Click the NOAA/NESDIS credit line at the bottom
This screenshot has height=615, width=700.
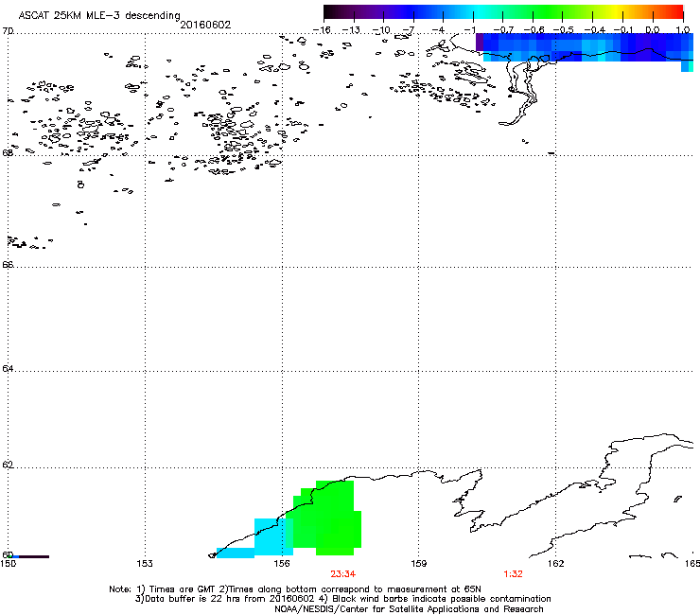[x=409, y=608]
